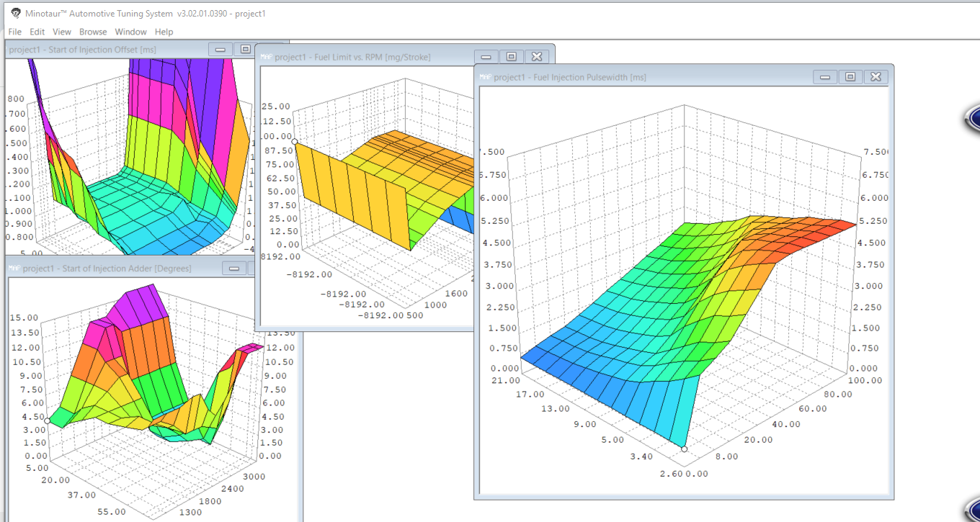Open the Browse menu

pos(93,32)
